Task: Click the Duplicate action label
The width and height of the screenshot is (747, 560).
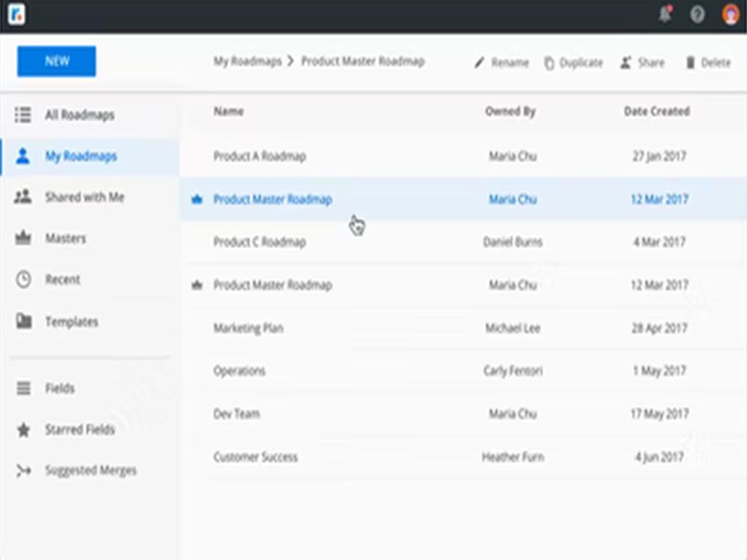Action: click(581, 63)
